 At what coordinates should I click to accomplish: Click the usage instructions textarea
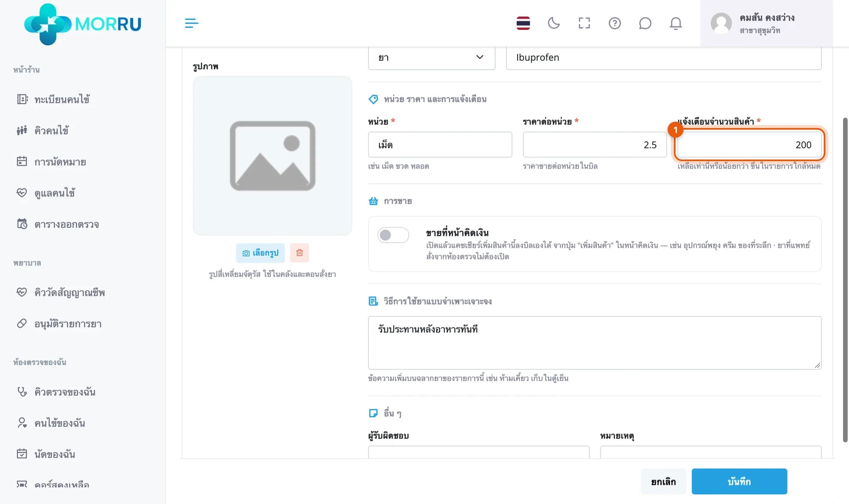(594, 343)
